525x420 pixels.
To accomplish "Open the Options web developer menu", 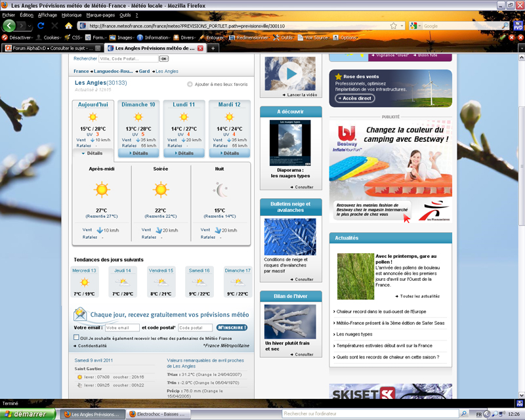I will 346,37.
